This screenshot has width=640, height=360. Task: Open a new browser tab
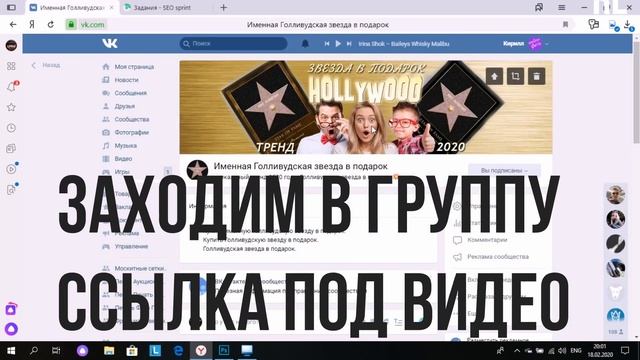tap(224, 7)
